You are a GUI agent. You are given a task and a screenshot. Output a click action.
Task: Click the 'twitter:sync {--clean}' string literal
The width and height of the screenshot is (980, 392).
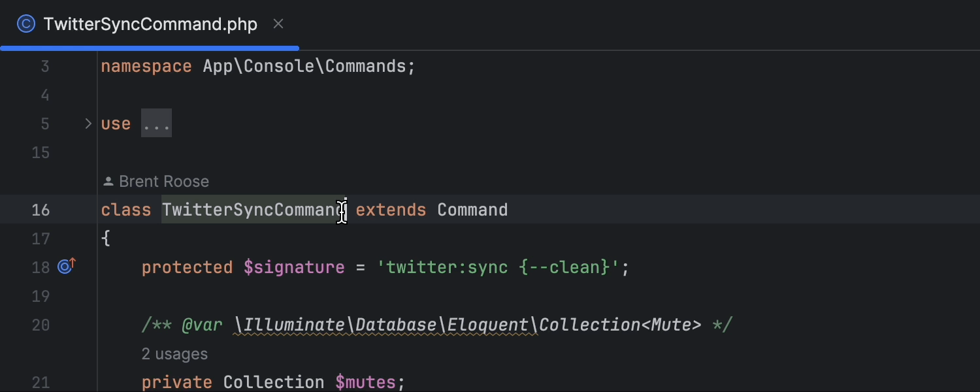[x=498, y=267]
